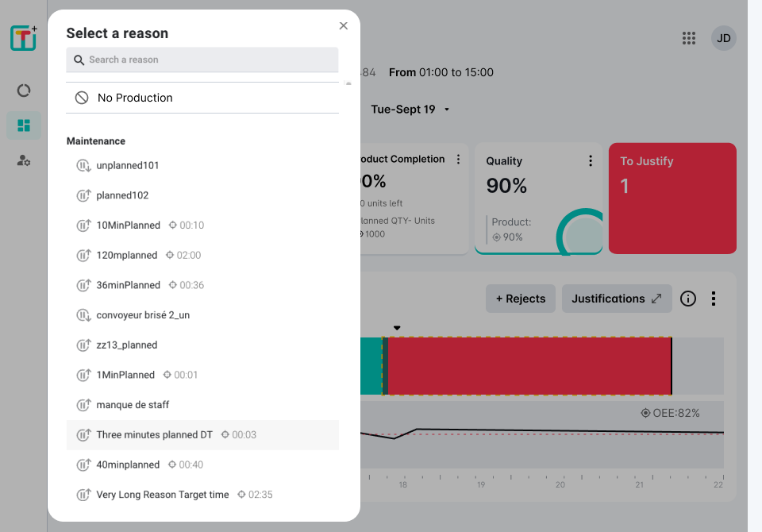Click the + Rejects button
This screenshot has width=762, height=532.
click(520, 299)
